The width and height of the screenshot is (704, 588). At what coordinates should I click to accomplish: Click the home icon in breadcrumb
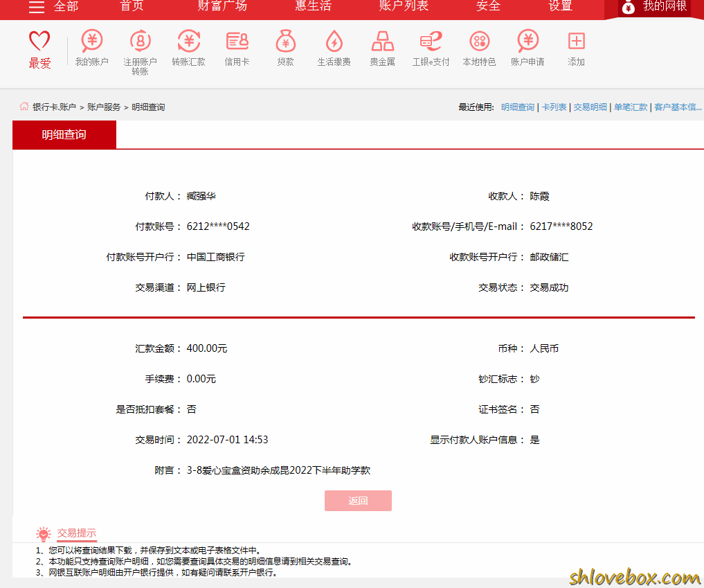point(24,106)
